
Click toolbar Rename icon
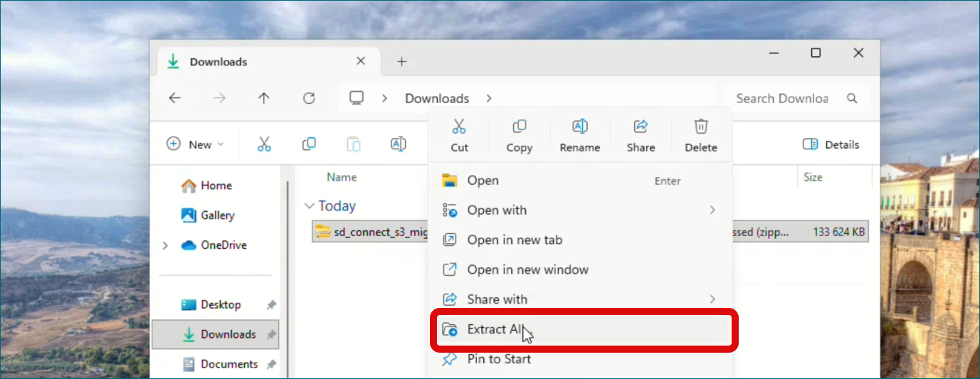[399, 144]
